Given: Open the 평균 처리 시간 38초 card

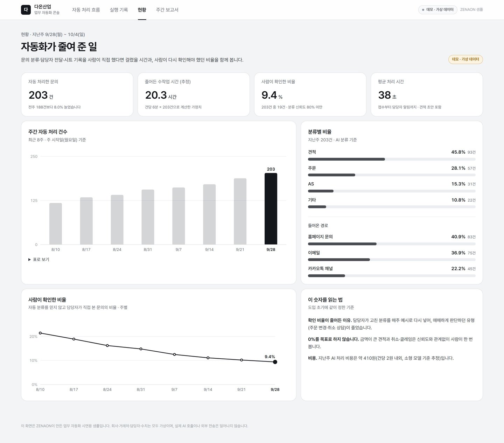Looking at the screenshot, I should pyautogui.click(x=427, y=94).
